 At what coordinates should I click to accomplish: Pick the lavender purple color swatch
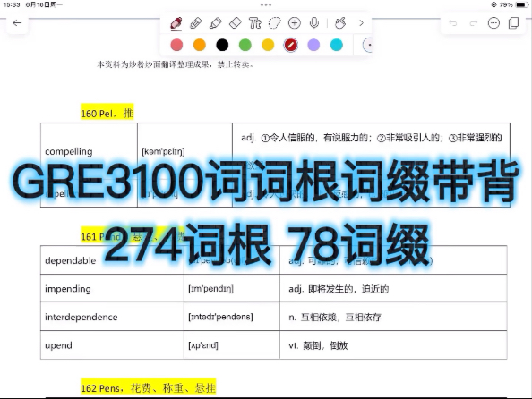313,45
